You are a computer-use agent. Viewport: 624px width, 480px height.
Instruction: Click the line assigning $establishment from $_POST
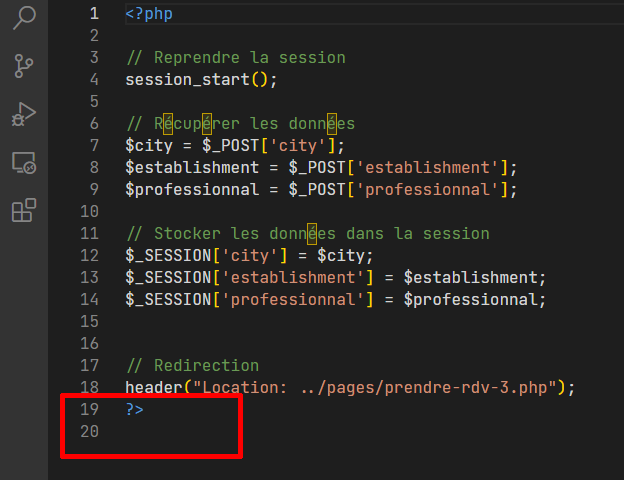tap(321, 168)
